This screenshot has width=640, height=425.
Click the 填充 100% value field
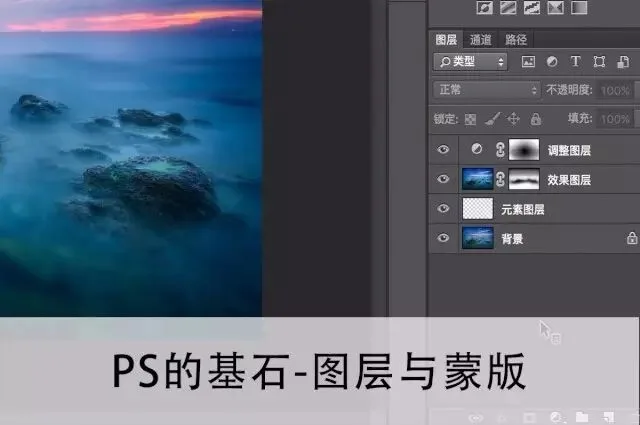tap(616, 119)
